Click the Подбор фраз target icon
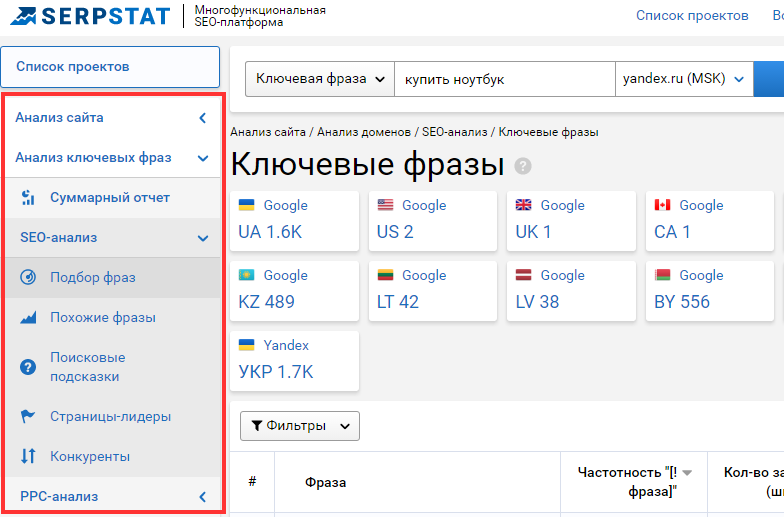 (28, 277)
